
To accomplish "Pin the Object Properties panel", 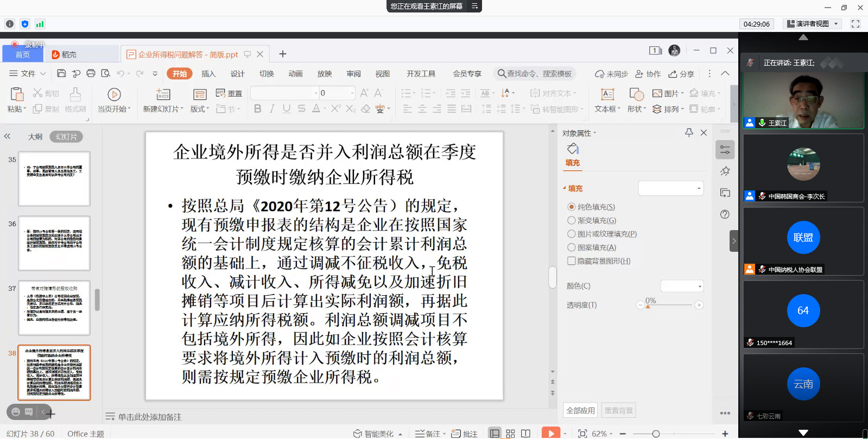I will [689, 132].
